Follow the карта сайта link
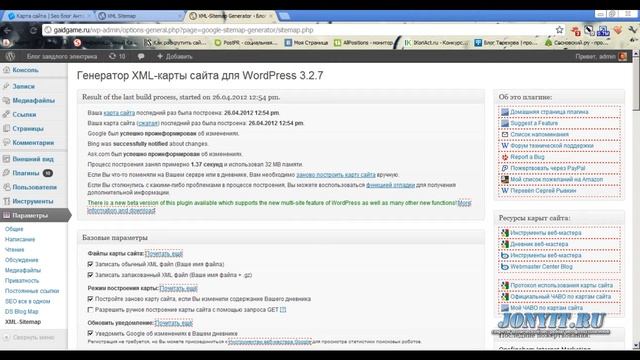This screenshot has height=360, width=640. (119, 113)
